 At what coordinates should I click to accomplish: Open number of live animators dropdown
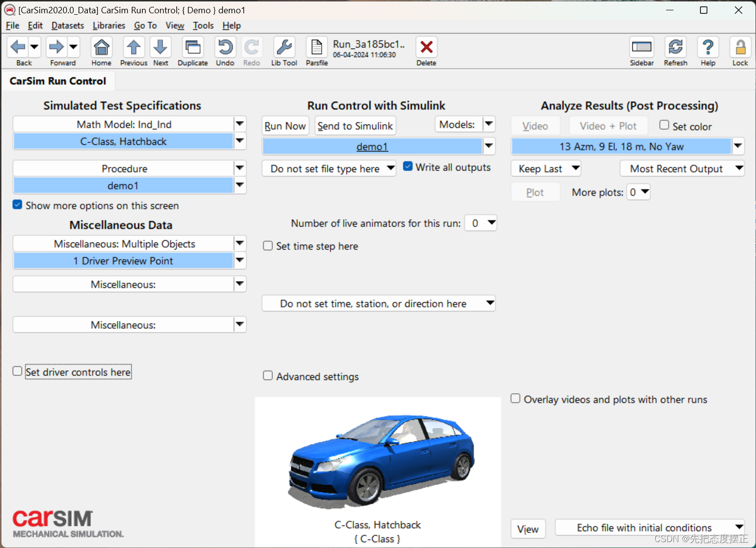pos(481,223)
